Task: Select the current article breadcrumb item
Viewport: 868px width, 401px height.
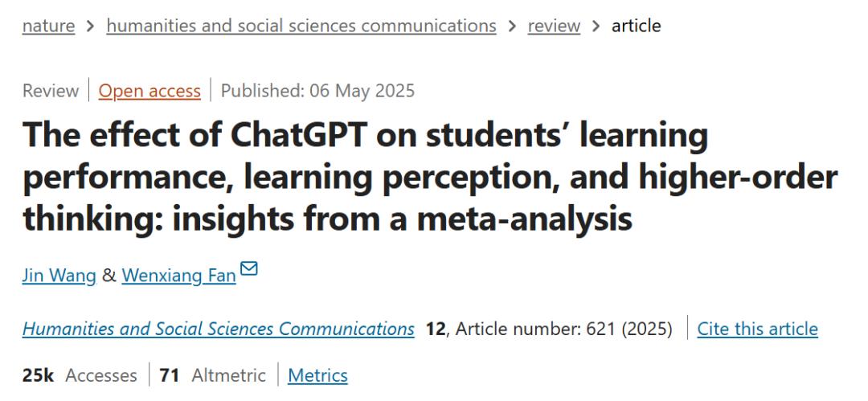Action: (x=636, y=26)
